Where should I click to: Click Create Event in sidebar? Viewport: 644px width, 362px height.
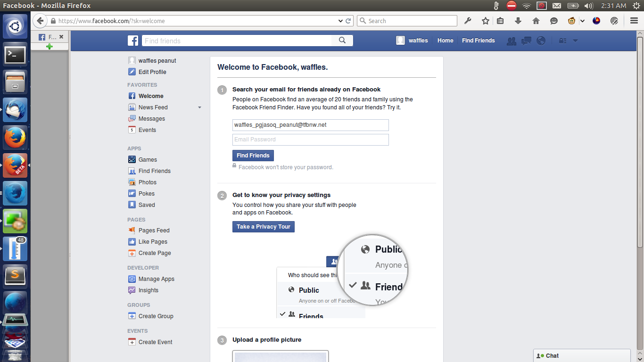[x=156, y=342]
